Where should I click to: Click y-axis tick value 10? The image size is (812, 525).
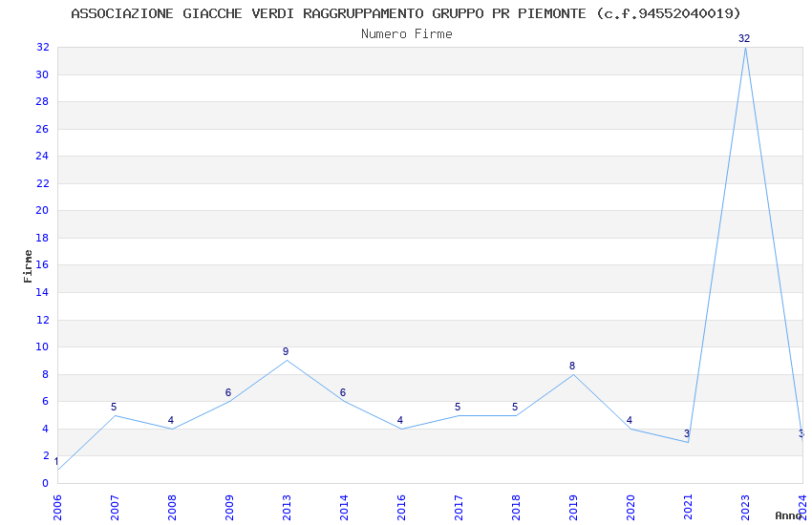pos(42,346)
